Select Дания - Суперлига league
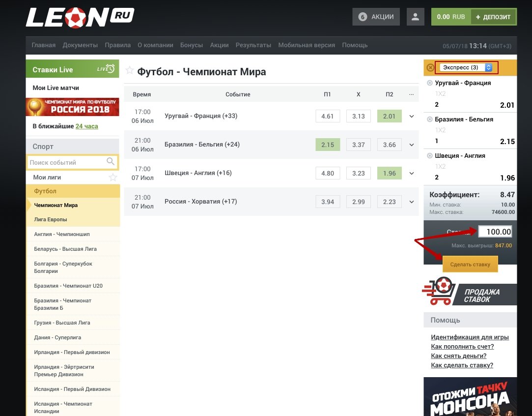532x416 pixels. point(73,337)
